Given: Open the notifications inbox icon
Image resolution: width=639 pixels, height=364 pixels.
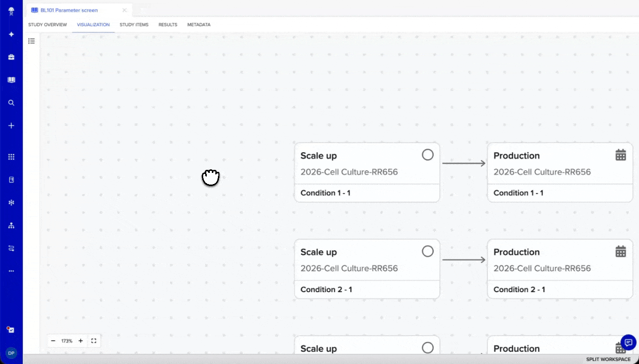Looking at the screenshot, I should 11,330.
